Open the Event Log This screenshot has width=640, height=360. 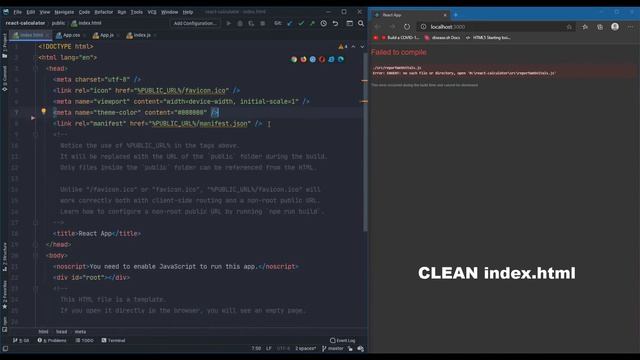click(x=342, y=340)
